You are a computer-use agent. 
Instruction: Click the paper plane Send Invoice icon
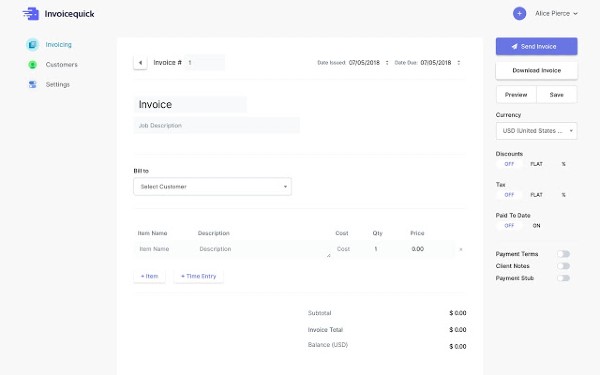pyautogui.click(x=515, y=46)
